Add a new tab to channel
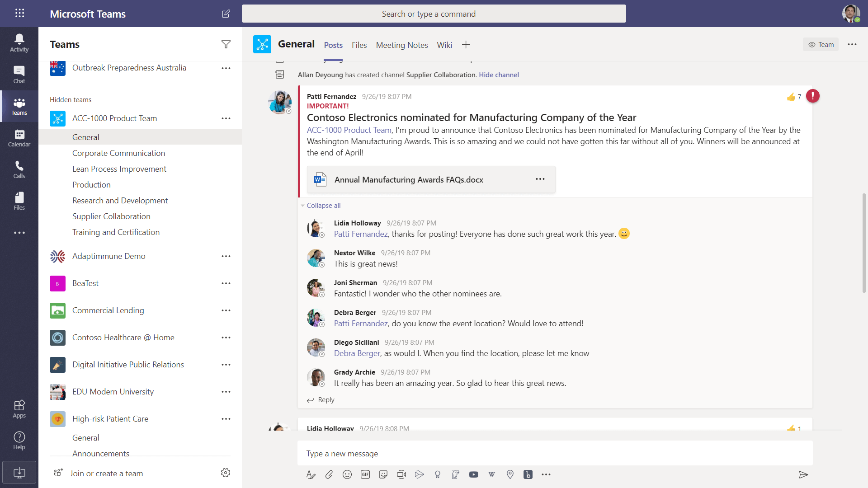 tap(466, 45)
